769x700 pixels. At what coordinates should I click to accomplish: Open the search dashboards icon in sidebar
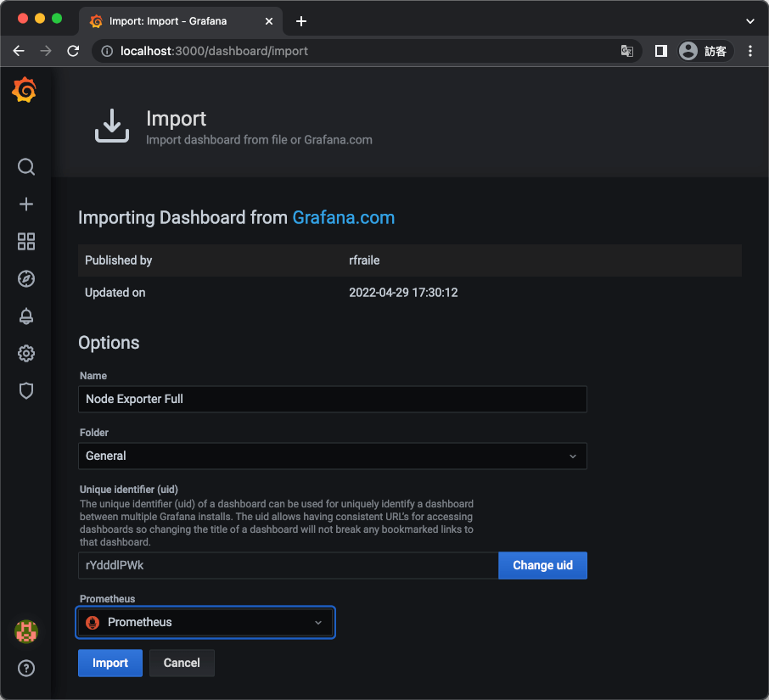[26, 166]
